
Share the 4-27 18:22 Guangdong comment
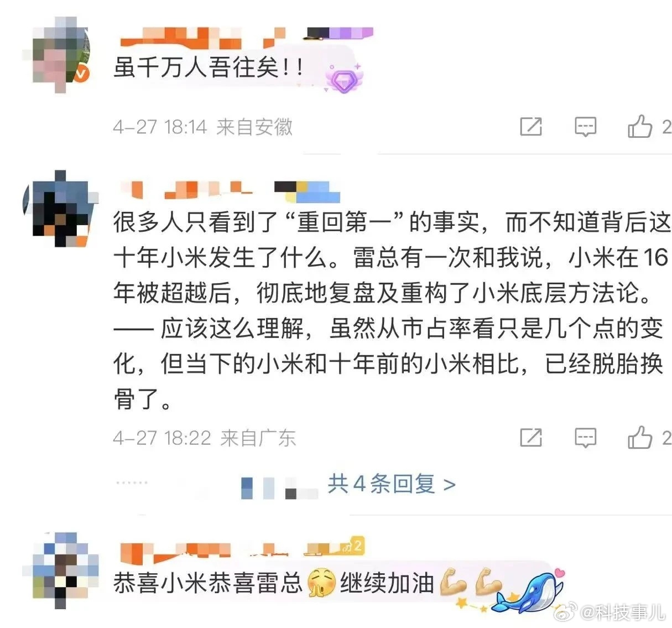[x=530, y=438]
